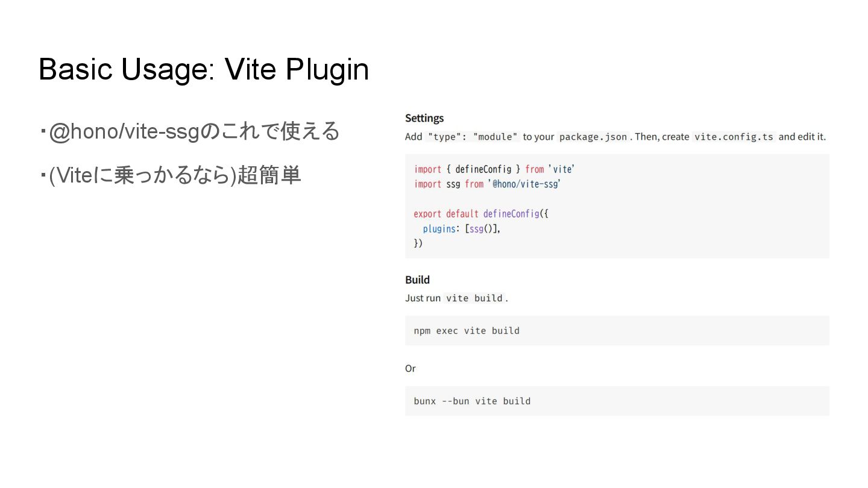Click the inline package.json code text
The image size is (868, 488).
point(593,137)
